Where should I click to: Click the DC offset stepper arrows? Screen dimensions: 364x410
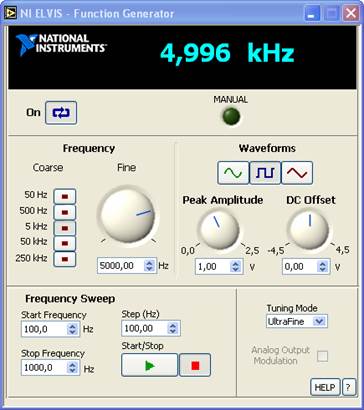322,267
